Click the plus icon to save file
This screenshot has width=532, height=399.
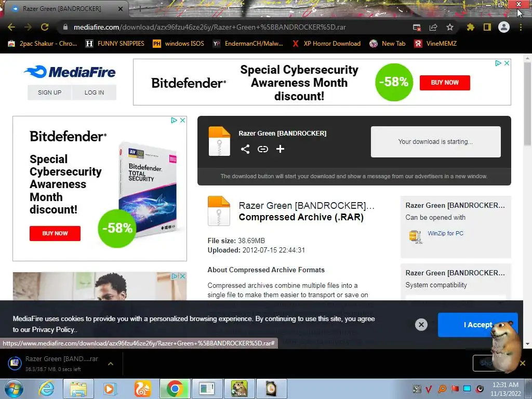(x=280, y=149)
